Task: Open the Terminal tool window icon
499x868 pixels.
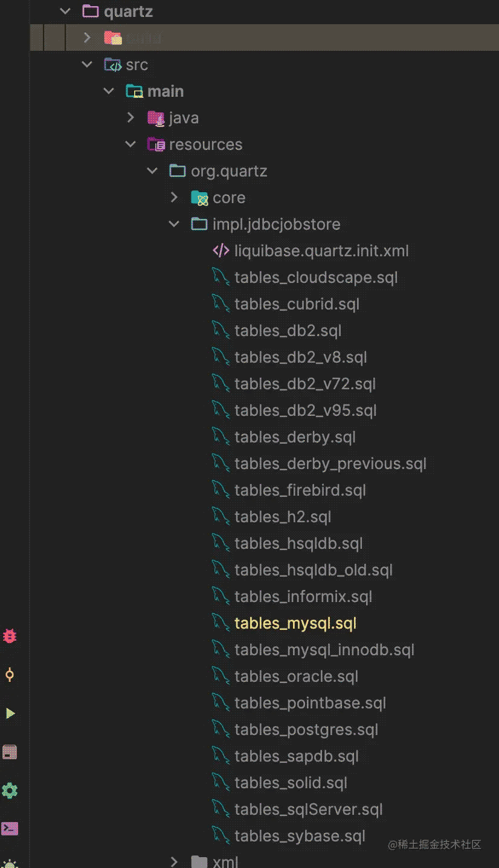Action: [10, 829]
